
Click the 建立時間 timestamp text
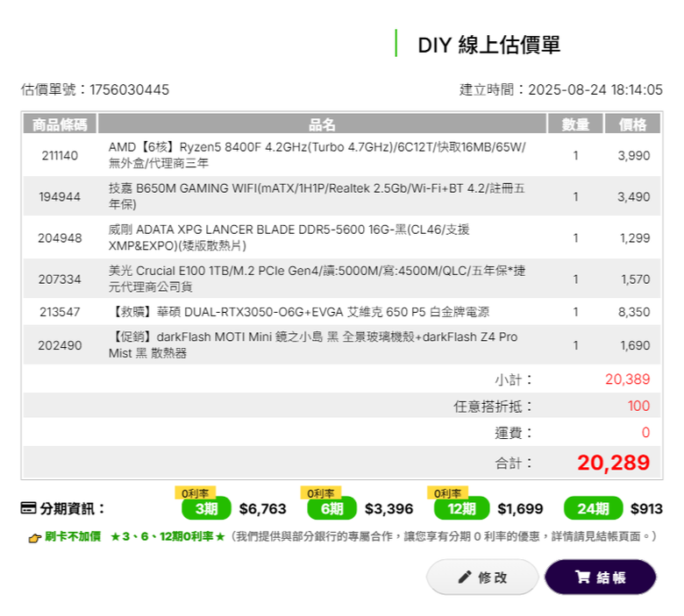click(x=561, y=89)
